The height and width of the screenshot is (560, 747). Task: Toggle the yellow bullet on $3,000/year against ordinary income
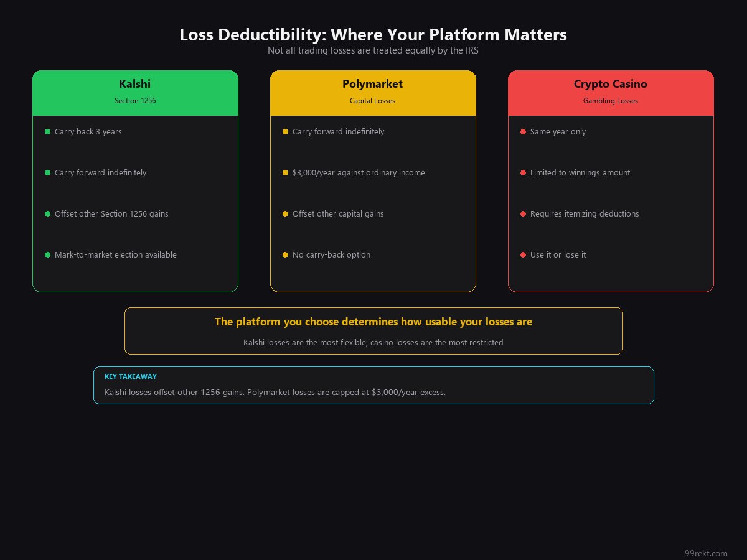[x=285, y=172]
